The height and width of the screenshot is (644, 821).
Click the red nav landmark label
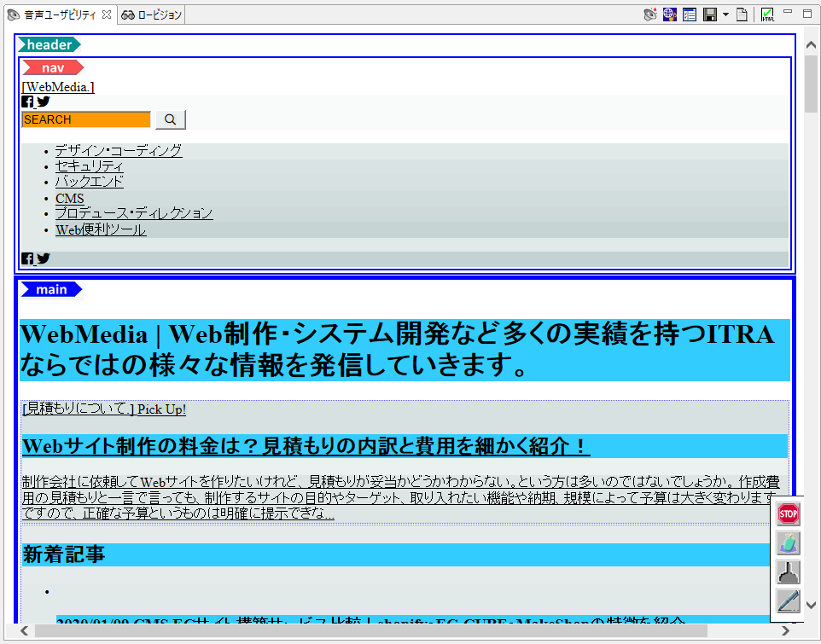point(53,67)
